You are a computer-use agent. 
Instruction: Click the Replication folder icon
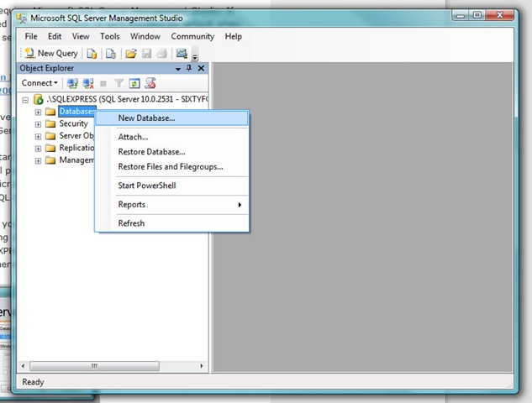click(x=50, y=148)
